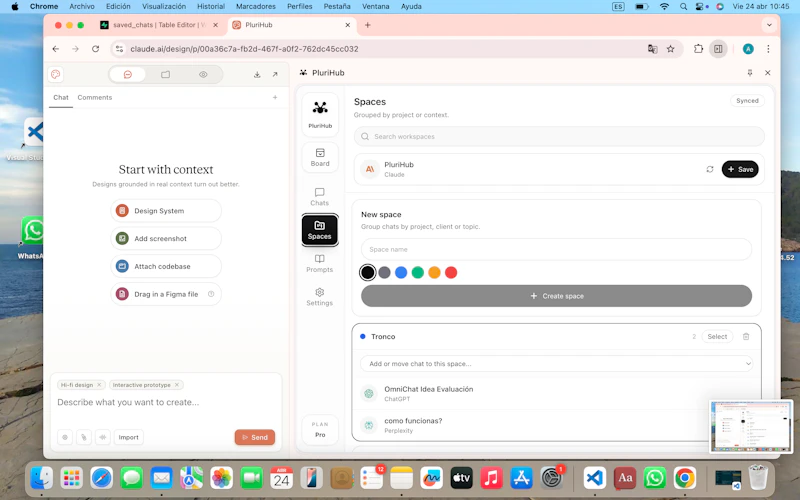Focus the Describe what you want field
The image size is (800, 500).
(x=166, y=403)
